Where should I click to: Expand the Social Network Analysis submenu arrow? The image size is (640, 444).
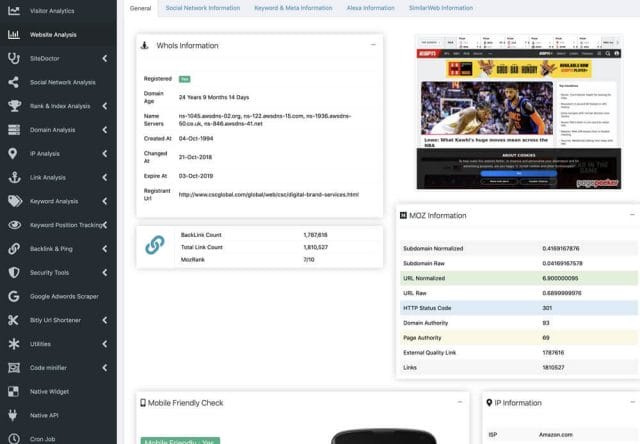(105, 82)
